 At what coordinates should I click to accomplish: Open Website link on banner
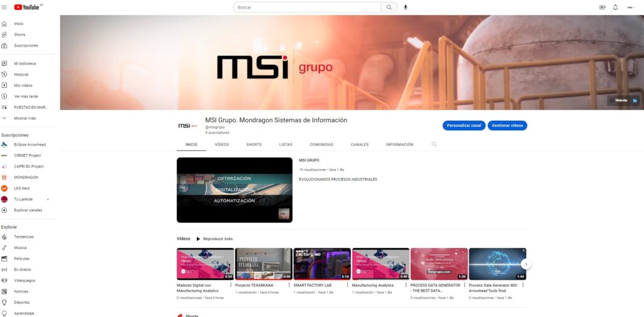[x=618, y=100]
